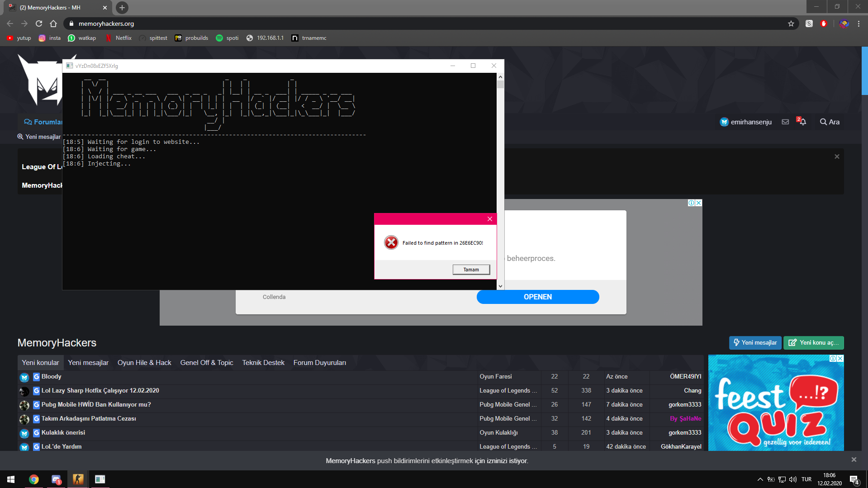The height and width of the screenshot is (488, 868).
Task: Open the inbox envelope icon
Action: pos(785,122)
